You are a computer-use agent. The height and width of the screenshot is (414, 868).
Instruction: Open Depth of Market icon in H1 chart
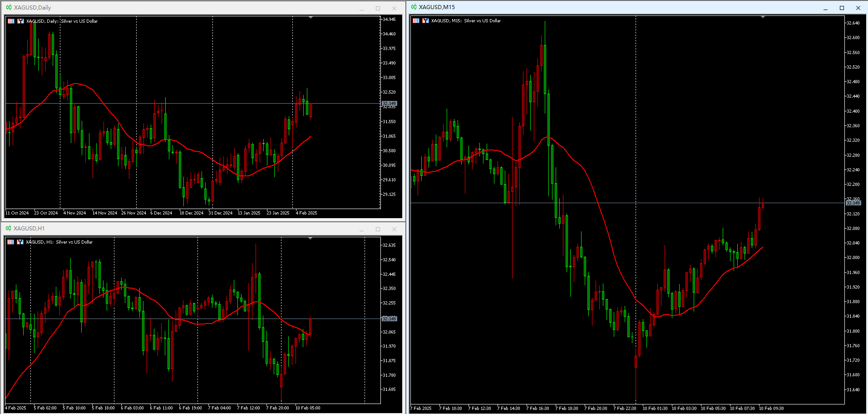(x=11, y=242)
